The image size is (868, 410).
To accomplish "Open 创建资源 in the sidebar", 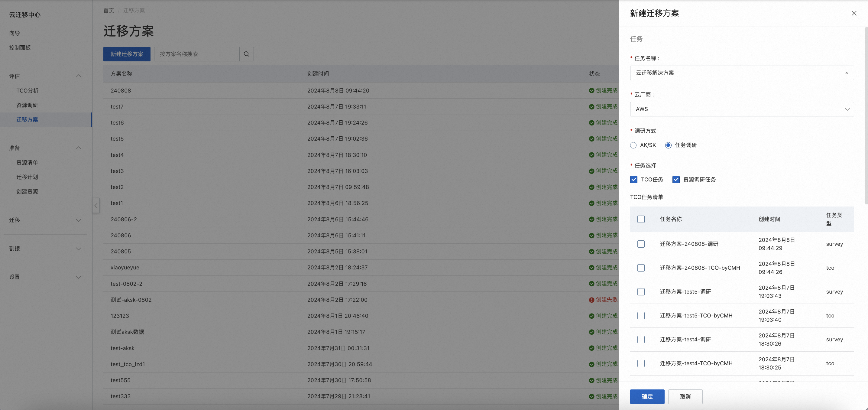I will [x=27, y=191].
